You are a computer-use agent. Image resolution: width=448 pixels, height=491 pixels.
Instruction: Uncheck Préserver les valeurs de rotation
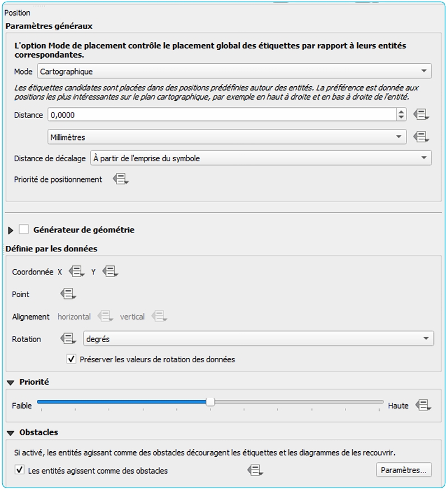71,359
